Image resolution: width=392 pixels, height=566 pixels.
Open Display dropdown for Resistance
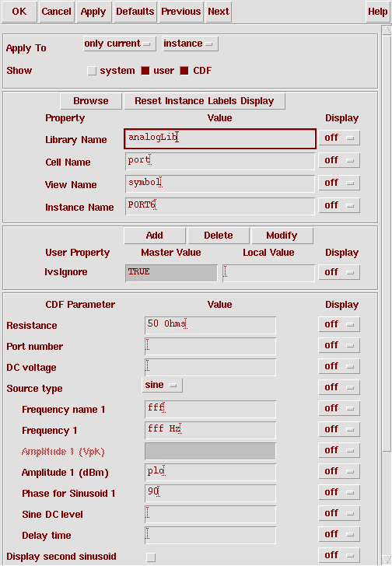tap(339, 324)
